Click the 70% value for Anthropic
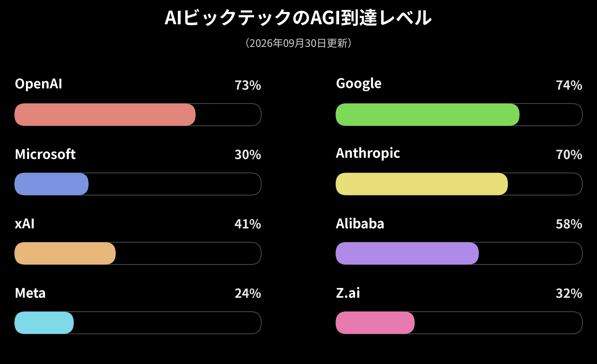597x364 pixels. pos(569,155)
